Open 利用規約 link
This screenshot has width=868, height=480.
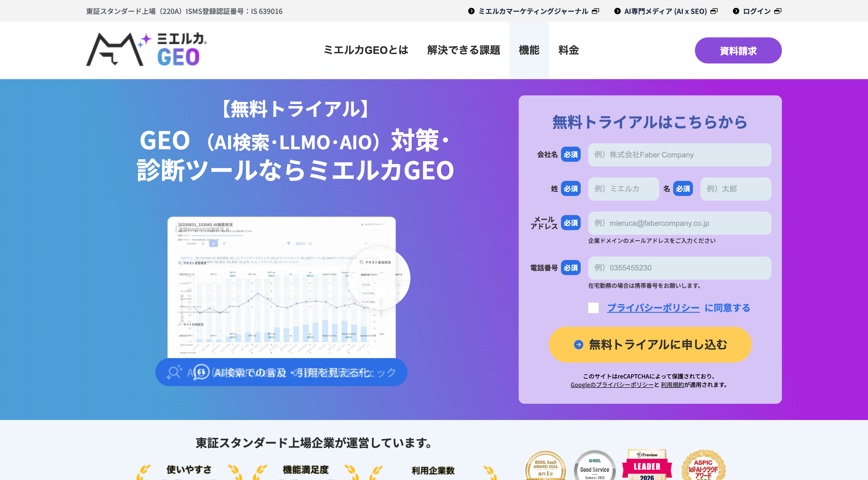pos(672,385)
